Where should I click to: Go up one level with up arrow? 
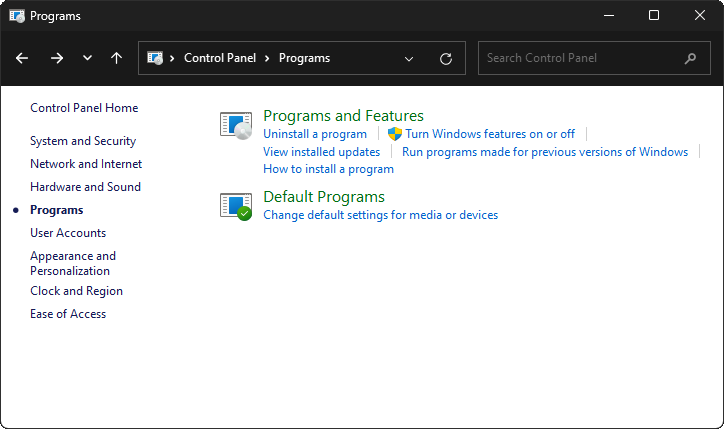pyautogui.click(x=117, y=58)
